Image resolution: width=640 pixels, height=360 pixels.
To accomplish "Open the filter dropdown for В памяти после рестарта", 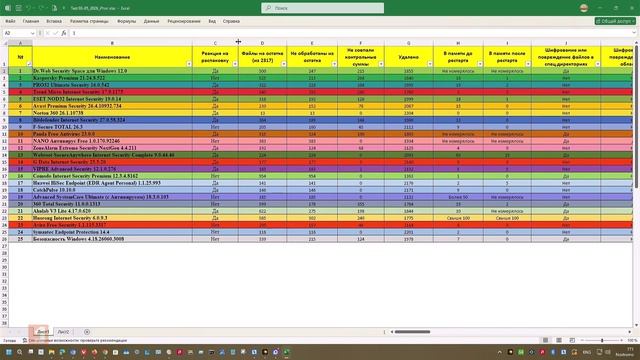I will tap(528, 64).
